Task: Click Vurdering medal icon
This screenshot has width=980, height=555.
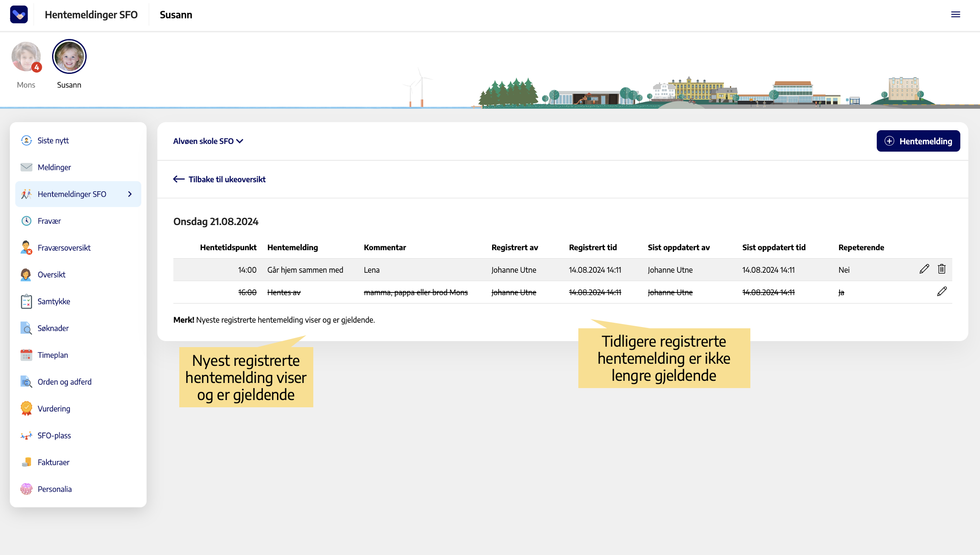Action: pyautogui.click(x=26, y=409)
